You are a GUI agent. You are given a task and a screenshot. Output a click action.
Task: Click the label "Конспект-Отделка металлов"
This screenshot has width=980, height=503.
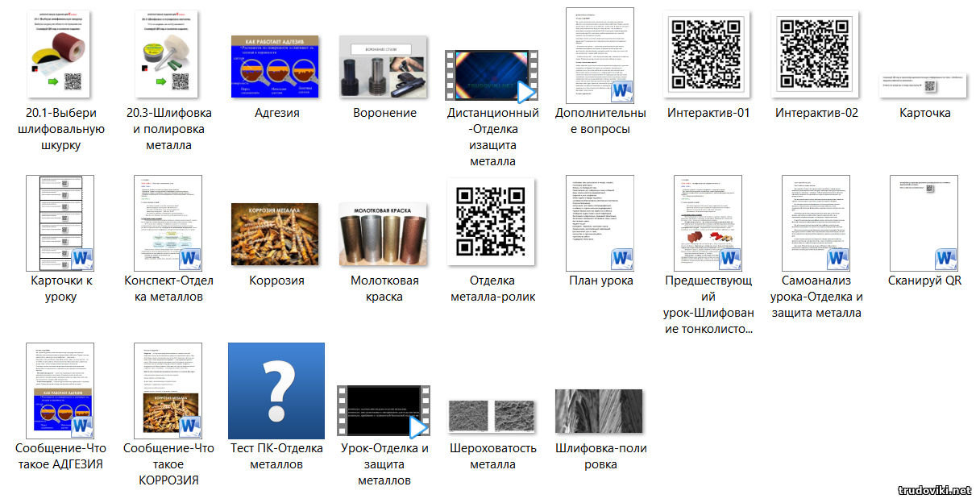click(x=168, y=289)
